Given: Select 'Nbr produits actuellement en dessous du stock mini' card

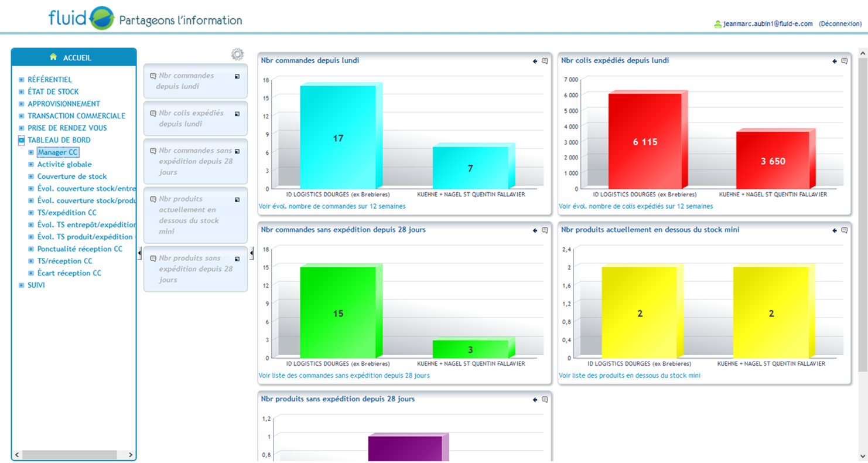Looking at the screenshot, I should (x=196, y=215).
